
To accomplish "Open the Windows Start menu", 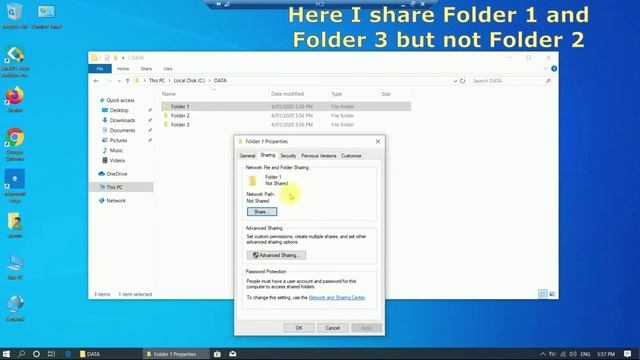I will (6, 354).
